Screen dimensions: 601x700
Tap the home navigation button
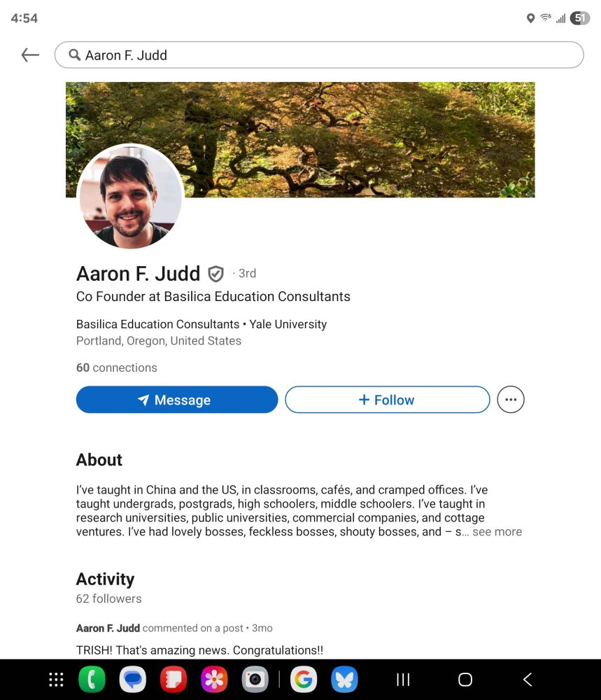[465, 680]
